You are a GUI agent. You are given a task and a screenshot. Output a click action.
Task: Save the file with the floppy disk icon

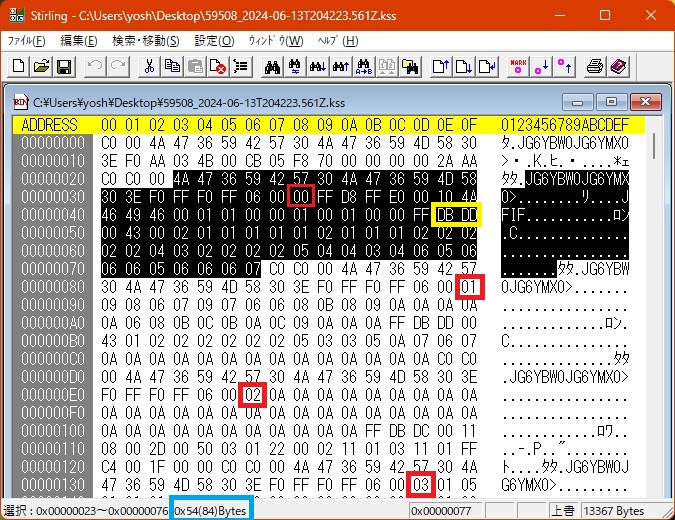(x=63, y=66)
